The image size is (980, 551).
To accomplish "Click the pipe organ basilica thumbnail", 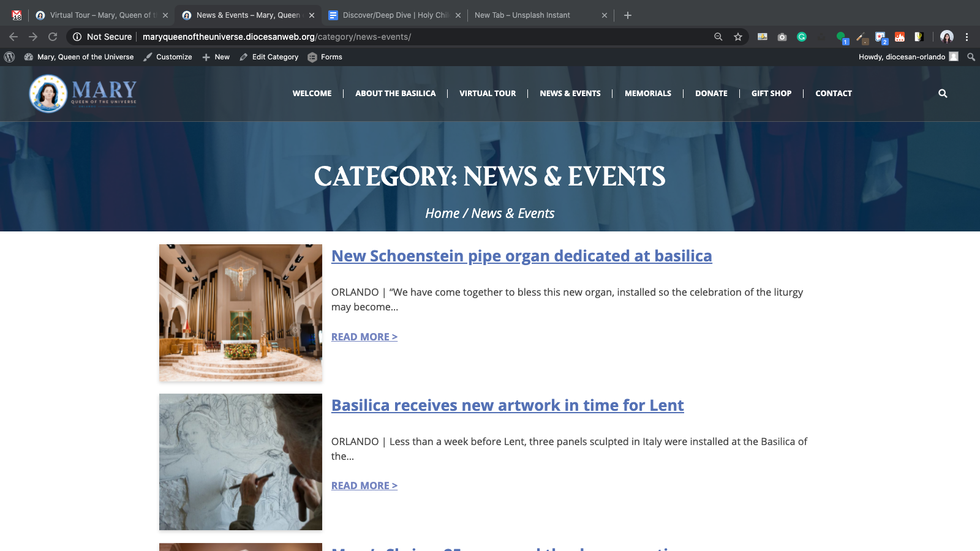I will (x=241, y=313).
